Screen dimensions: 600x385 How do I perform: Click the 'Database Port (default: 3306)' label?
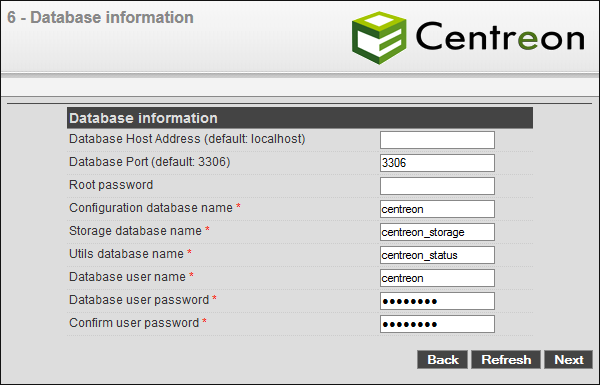(150, 162)
